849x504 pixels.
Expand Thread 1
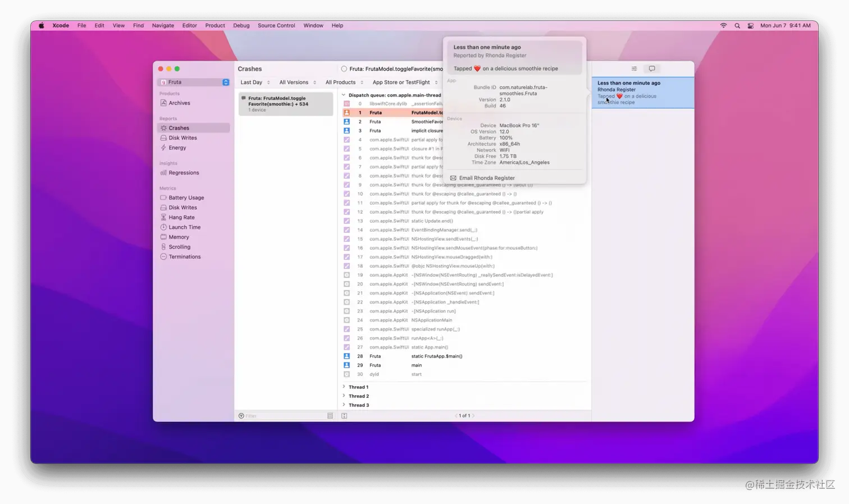344,387
